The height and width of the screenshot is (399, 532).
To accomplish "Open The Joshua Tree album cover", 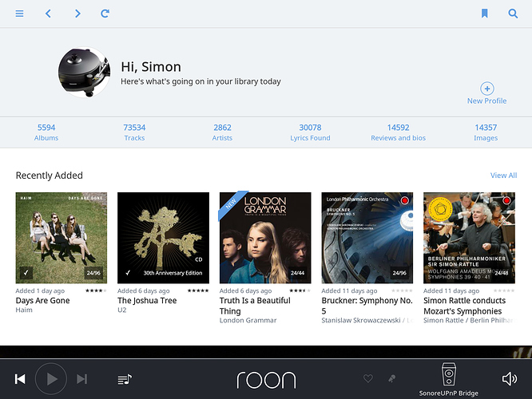I will coord(163,238).
